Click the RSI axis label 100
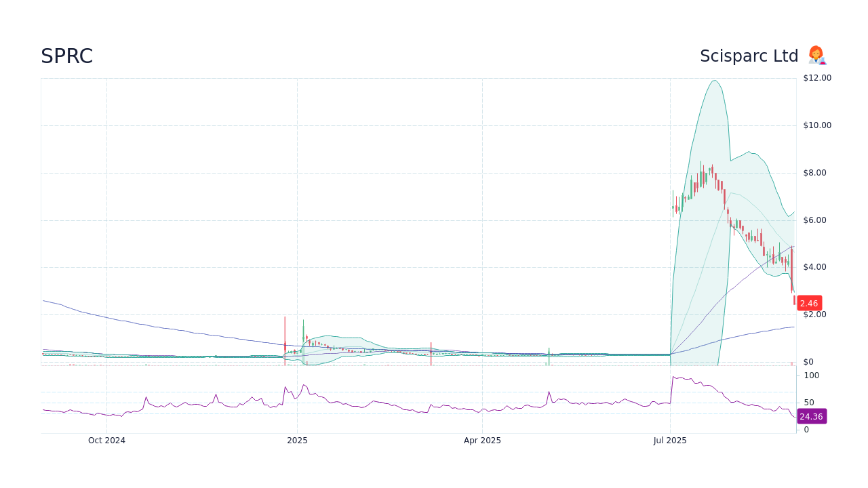868x488 pixels. coord(812,375)
